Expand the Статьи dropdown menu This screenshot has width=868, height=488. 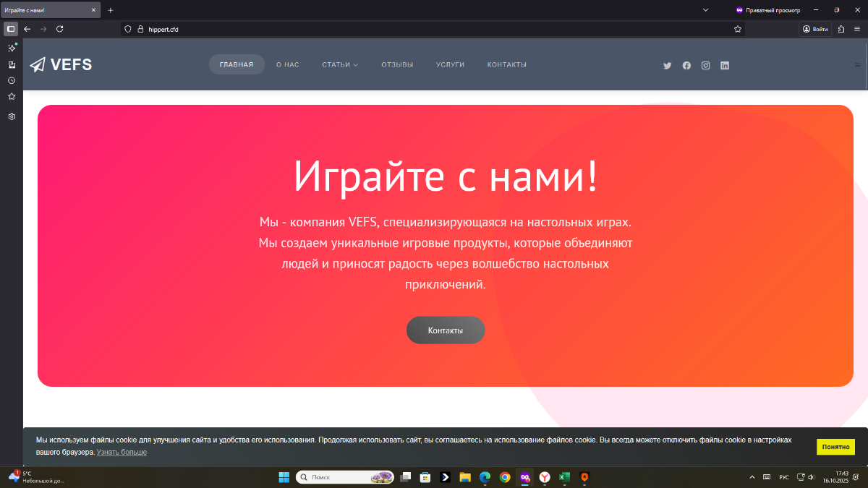(x=340, y=64)
